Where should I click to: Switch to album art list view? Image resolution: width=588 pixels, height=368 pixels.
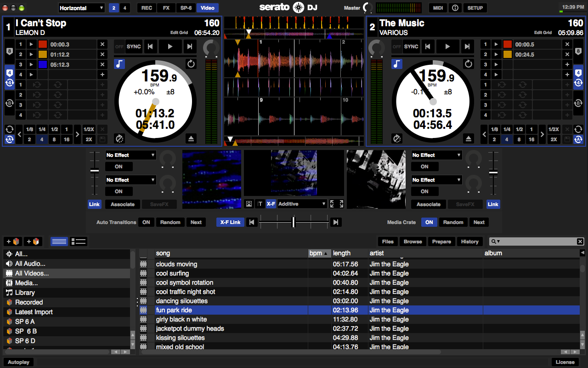(79, 241)
